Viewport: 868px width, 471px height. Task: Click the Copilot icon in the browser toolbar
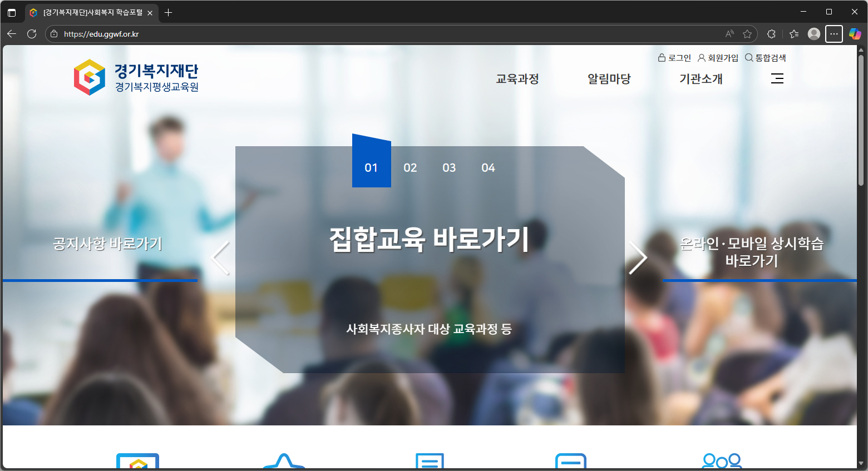[x=855, y=34]
